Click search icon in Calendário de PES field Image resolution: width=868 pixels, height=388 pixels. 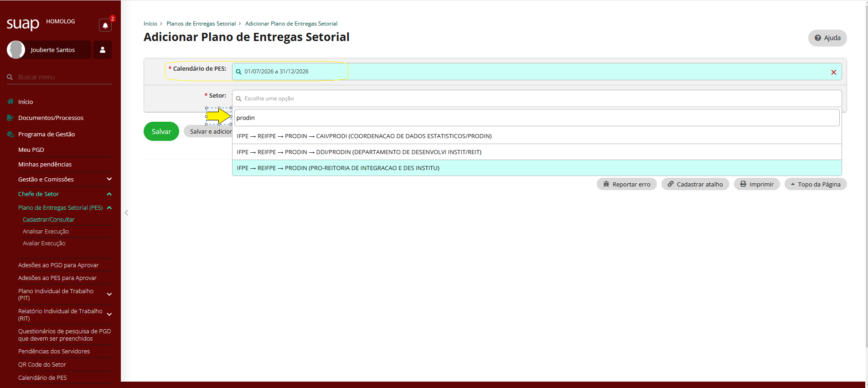pyautogui.click(x=238, y=72)
